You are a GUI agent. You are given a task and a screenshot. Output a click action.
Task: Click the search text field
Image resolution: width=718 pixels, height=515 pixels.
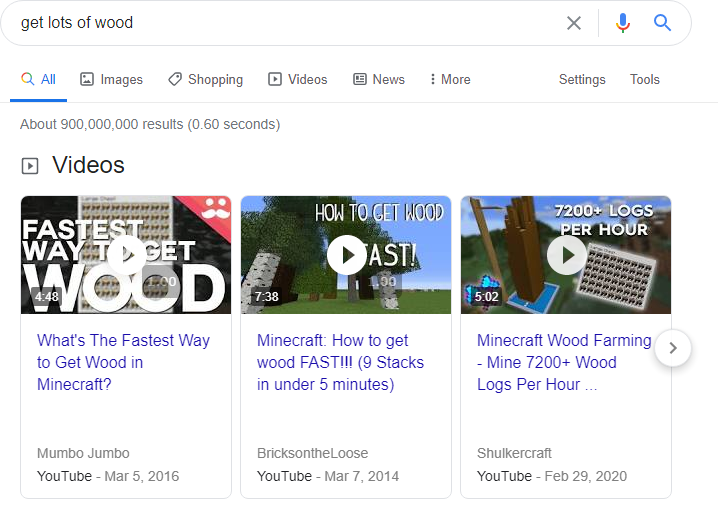coord(288,23)
